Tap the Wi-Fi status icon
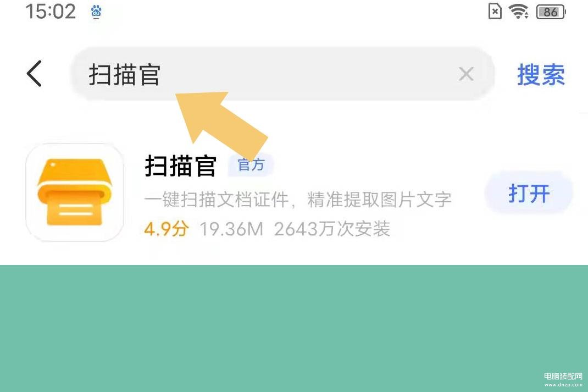Image resolution: width=588 pixels, height=392 pixels. tap(519, 11)
